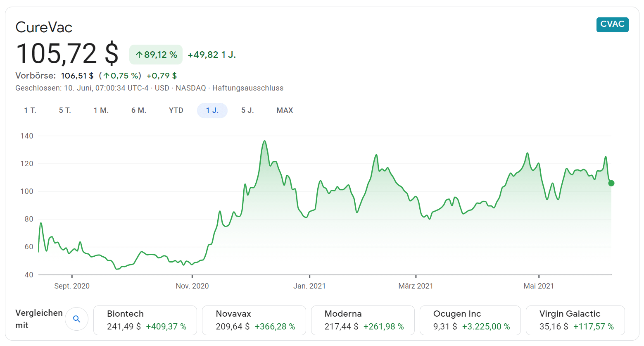This screenshot has height=346, width=644.
Task: Click the 80 y-axis label
Action: tap(29, 219)
